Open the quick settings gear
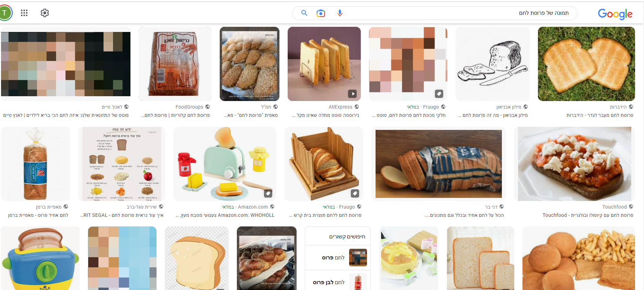Image resolution: width=644 pixels, height=290 pixels. pyautogui.click(x=45, y=13)
